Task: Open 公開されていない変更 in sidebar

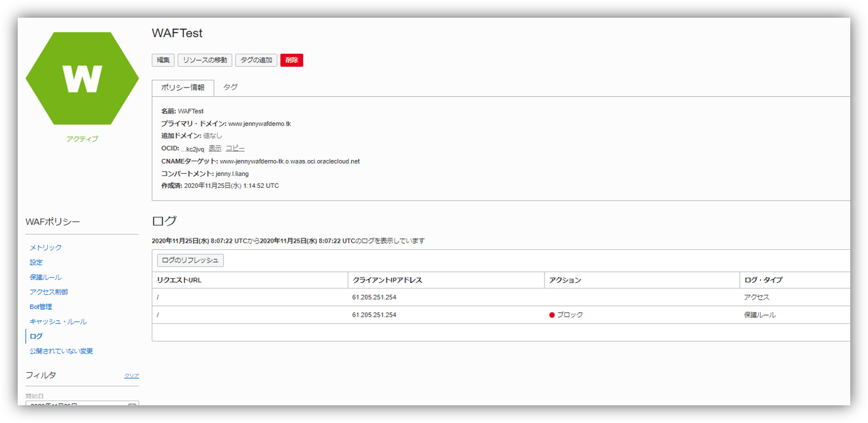Action: point(61,351)
